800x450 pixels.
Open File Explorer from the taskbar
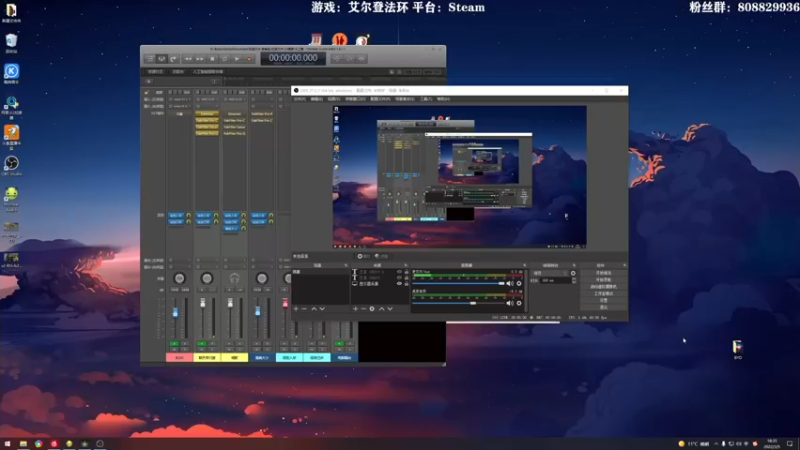[23, 444]
